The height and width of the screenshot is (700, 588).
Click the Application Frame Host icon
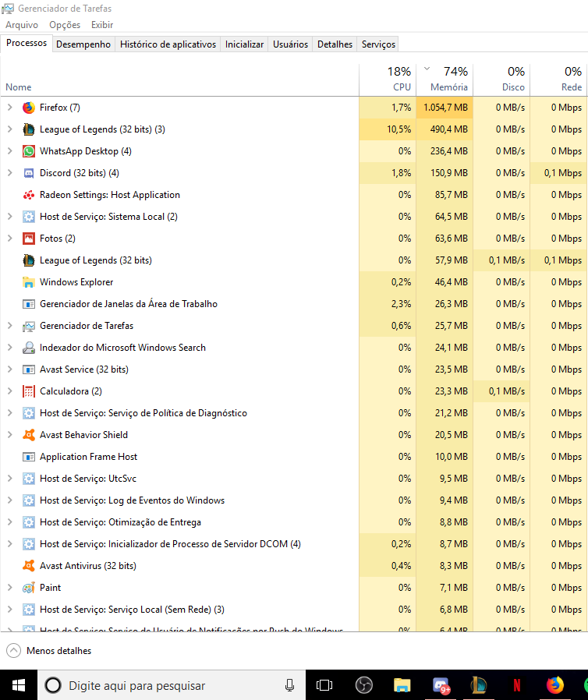29,457
